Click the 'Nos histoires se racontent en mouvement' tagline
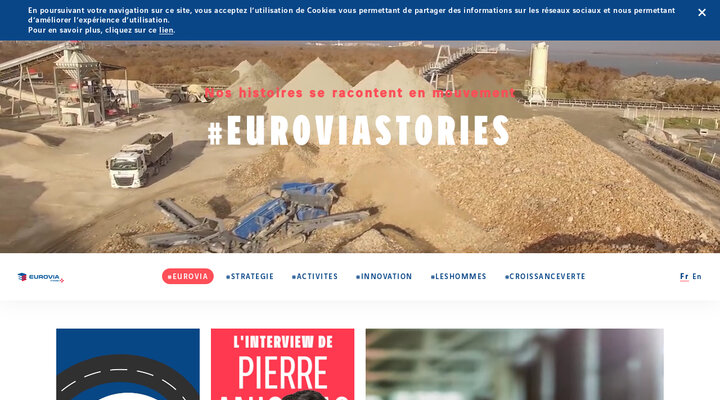This screenshot has width=720, height=400. (360, 93)
